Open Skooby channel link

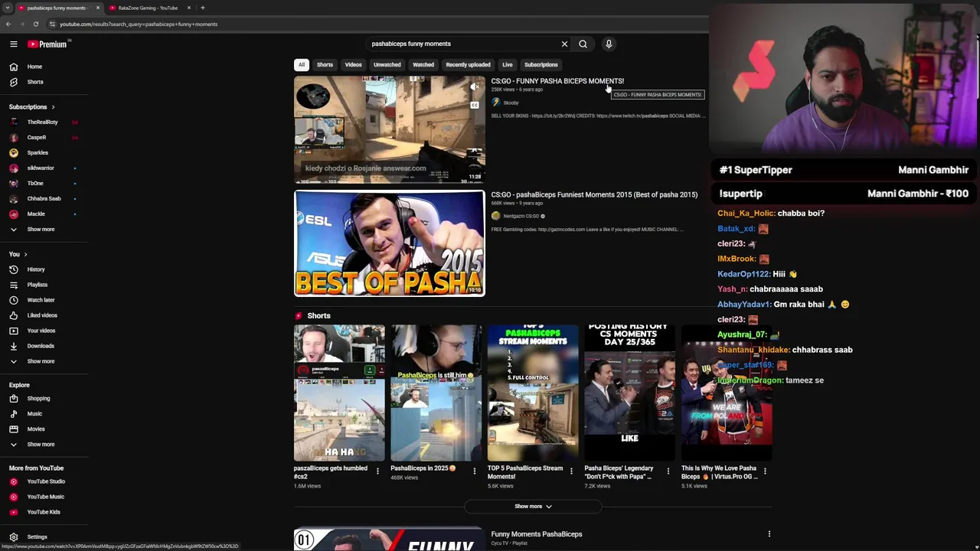(x=511, y=103)
